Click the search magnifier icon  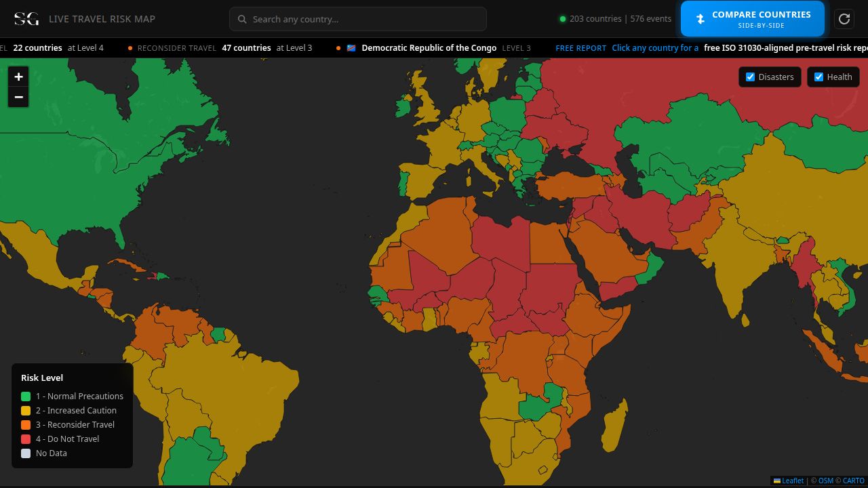(242, 19)
